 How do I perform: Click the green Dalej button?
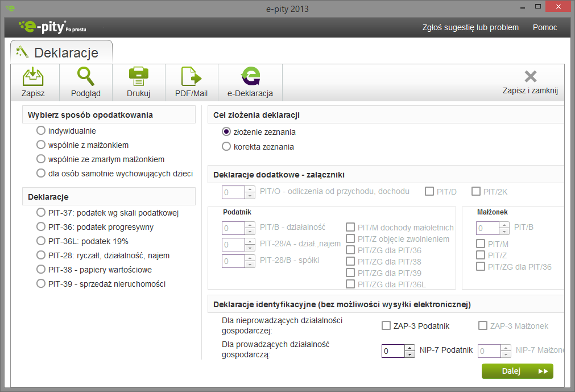coord(518,371)
